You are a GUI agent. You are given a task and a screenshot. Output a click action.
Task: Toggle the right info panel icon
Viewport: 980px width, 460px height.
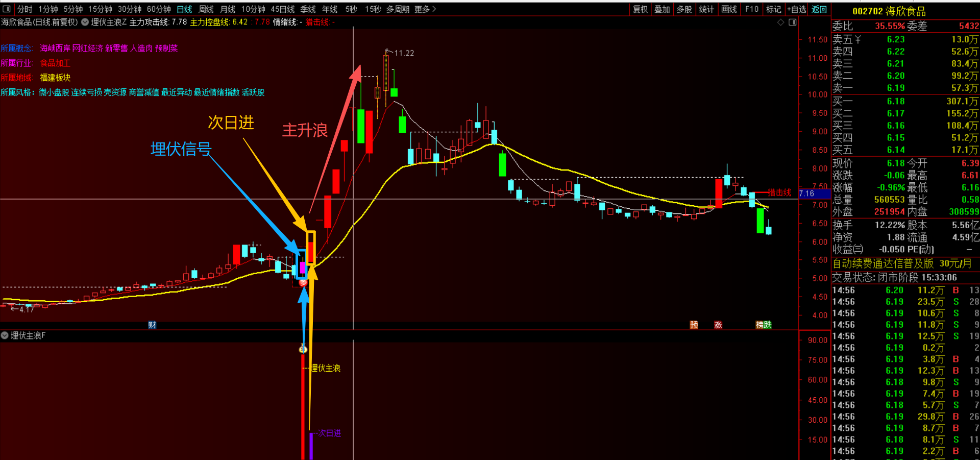pos(792,22)
